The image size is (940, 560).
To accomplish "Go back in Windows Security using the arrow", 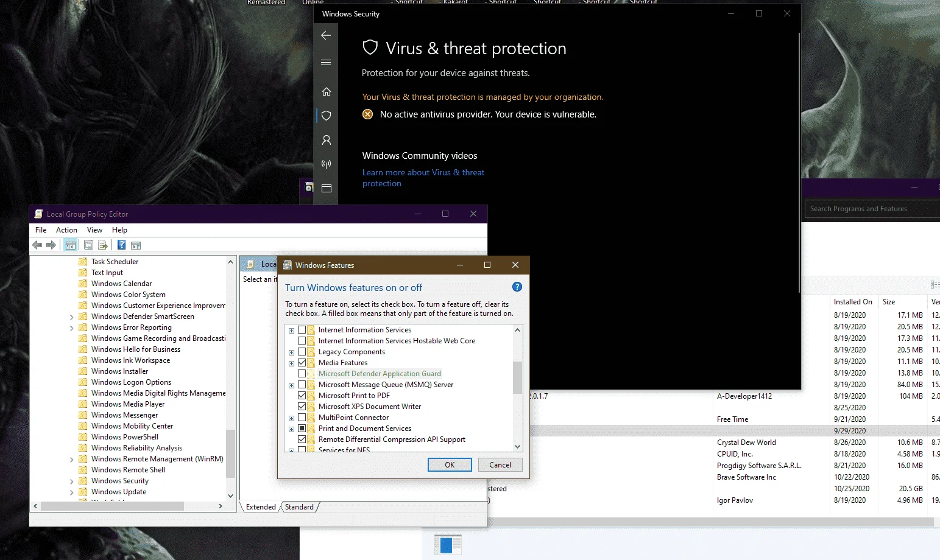I will [x=326, y=35].
